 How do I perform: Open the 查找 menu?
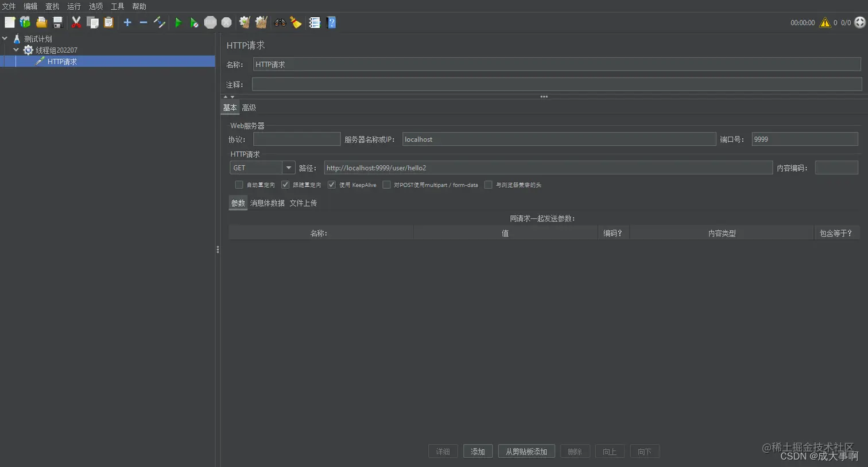(x=52, y=6)
